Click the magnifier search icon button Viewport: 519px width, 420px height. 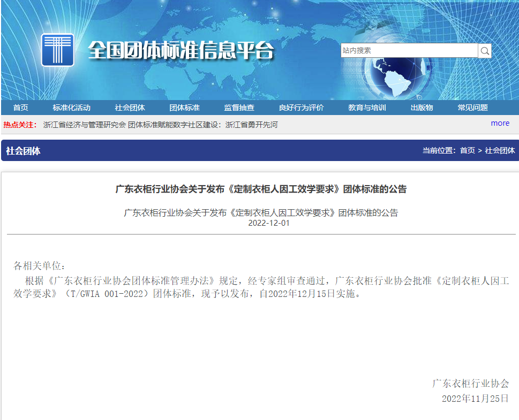(485, 51)
